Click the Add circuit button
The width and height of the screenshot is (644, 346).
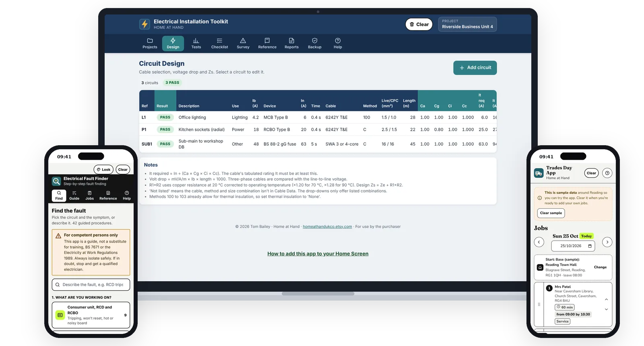[475, 68]
